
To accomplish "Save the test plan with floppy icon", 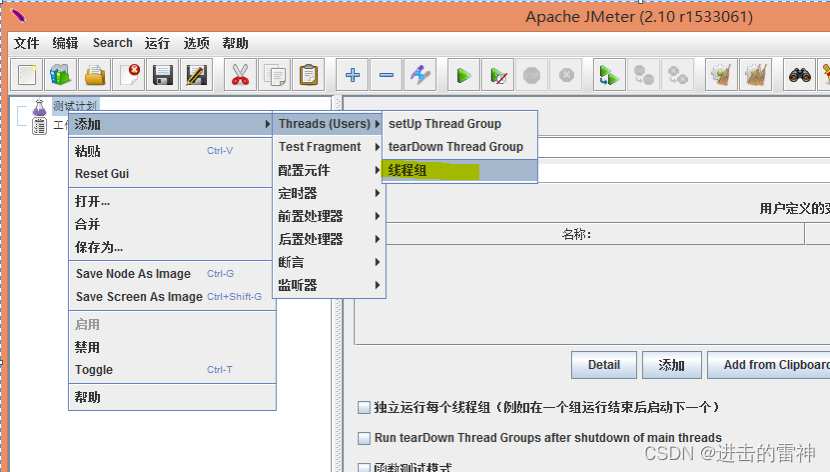I will (x=163, y=75).
